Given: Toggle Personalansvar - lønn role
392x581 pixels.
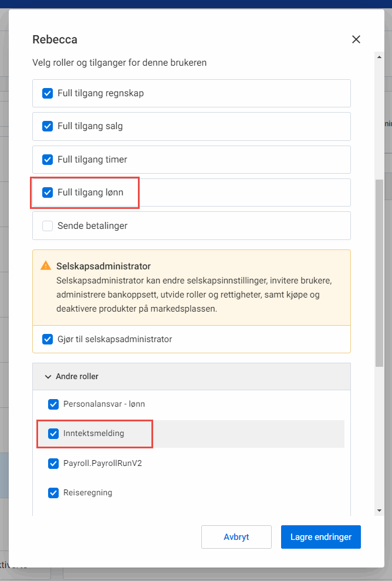Looking at the screenshot, I should [53, 404].
